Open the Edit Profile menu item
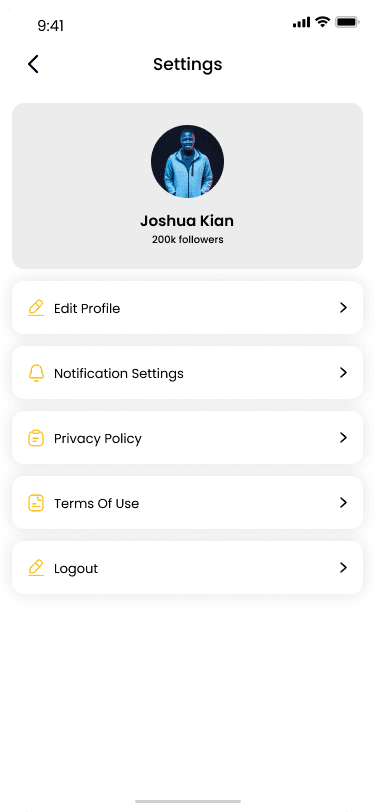The image size is (375, 812). pos(188,308)
